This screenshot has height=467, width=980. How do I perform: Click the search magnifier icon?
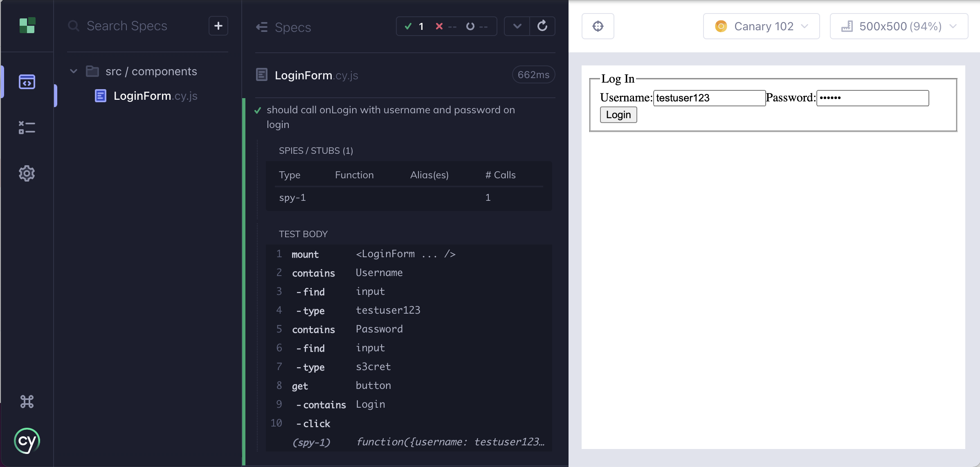pos(74,26)
